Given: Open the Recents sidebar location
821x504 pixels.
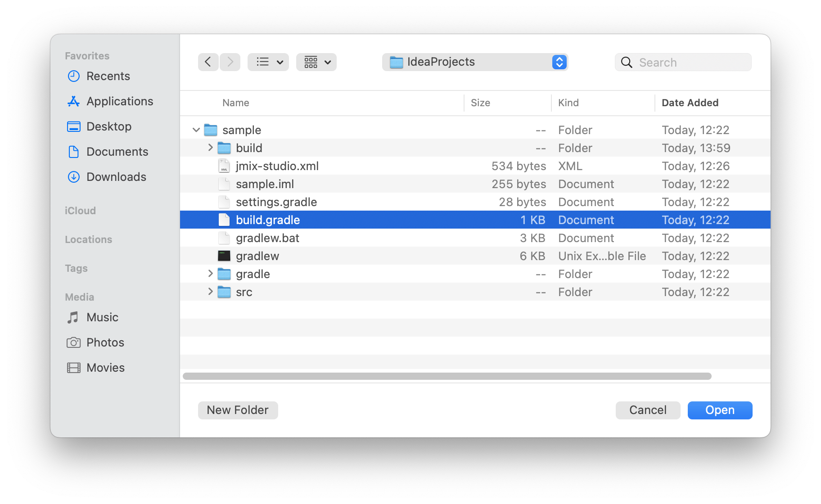Looking at the screenshot, I should click(108, 76).
